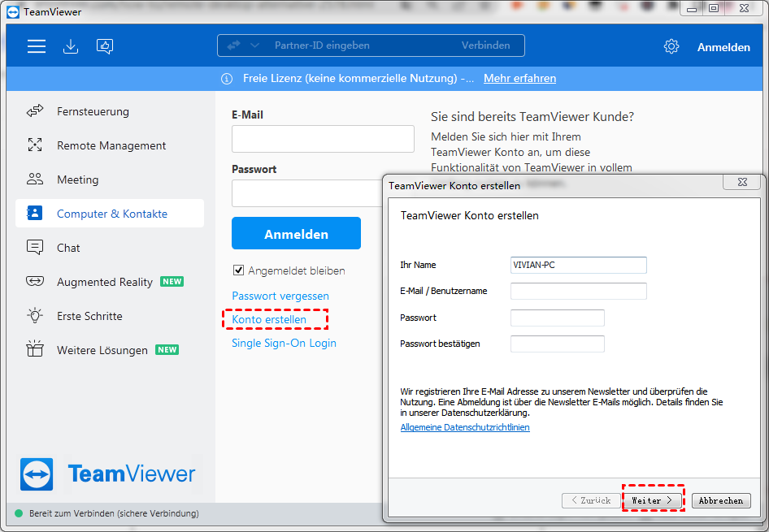The image size is (769, 532).
Task: Click the Mehr erfahren link in banner
Action: 519,79
